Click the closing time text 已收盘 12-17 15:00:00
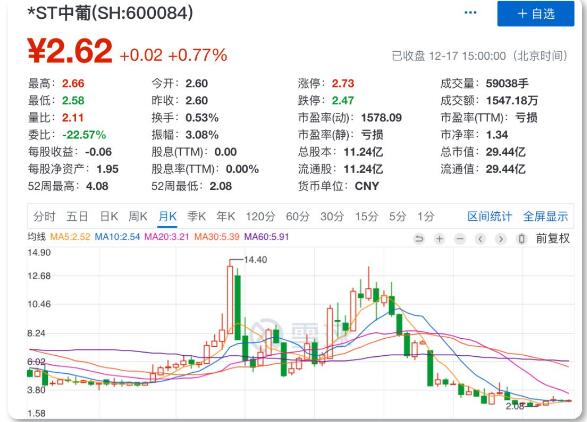587x422 pixels. click(x=449, y=56)
